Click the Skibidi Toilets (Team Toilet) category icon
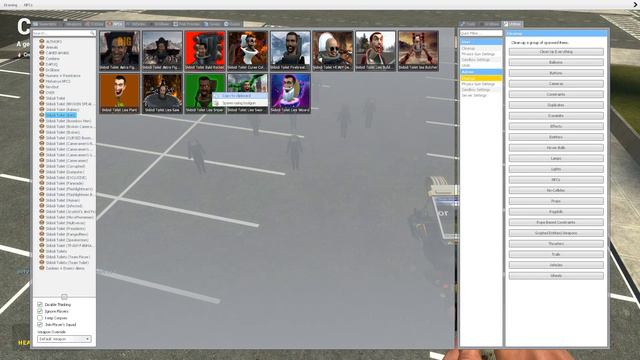This screenshot has height=360, width=640. (x=42, y=262)
